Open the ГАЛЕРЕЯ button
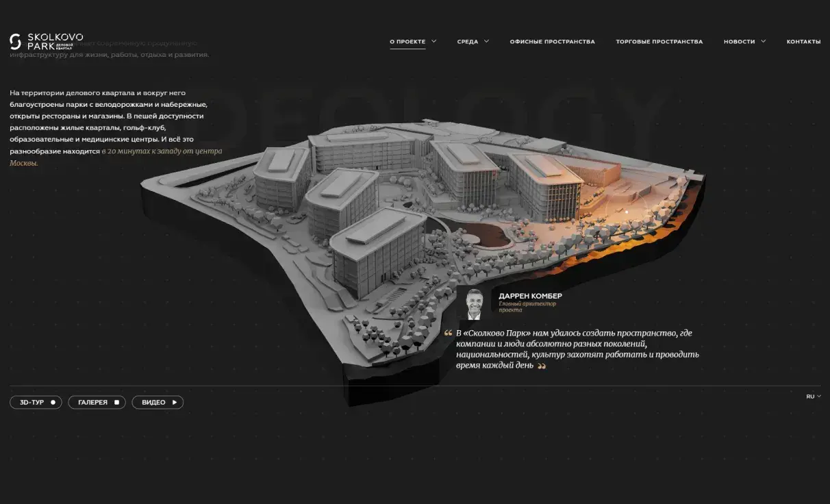830x504 pixels. (97, 403)
